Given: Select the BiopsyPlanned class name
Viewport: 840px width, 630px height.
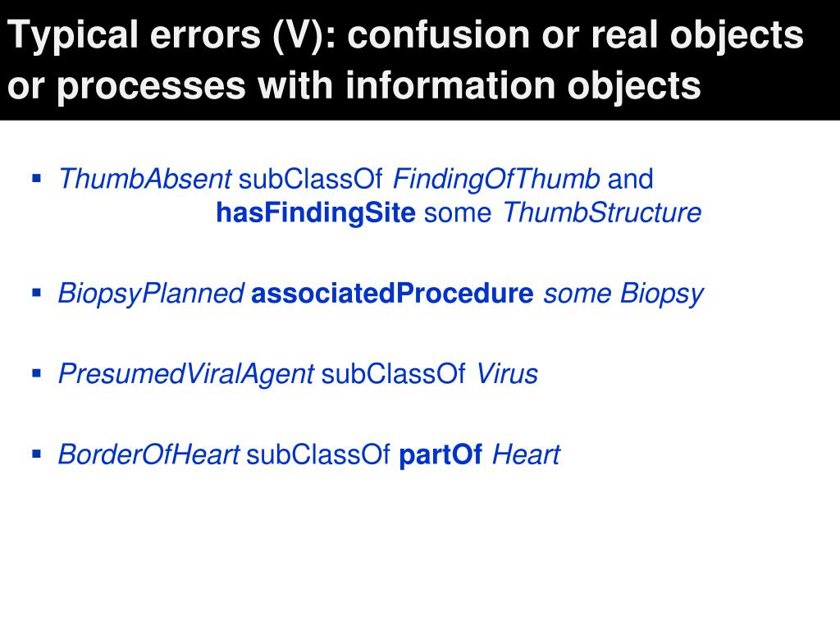Looking at the screenshot, I should click(151, 294).
